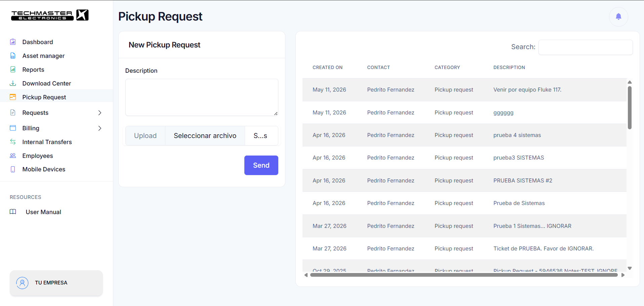Click the Internal Transfers arrows icon

tap(13, 142)
